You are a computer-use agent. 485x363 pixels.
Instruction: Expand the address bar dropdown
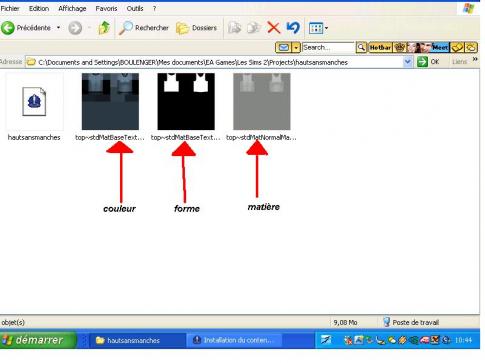[407, 62]
